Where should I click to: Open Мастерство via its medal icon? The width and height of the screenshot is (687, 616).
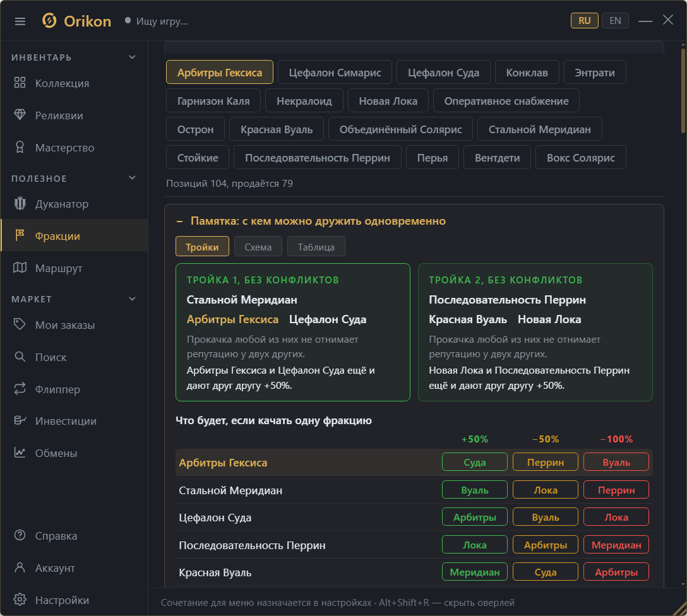(20, 147)
